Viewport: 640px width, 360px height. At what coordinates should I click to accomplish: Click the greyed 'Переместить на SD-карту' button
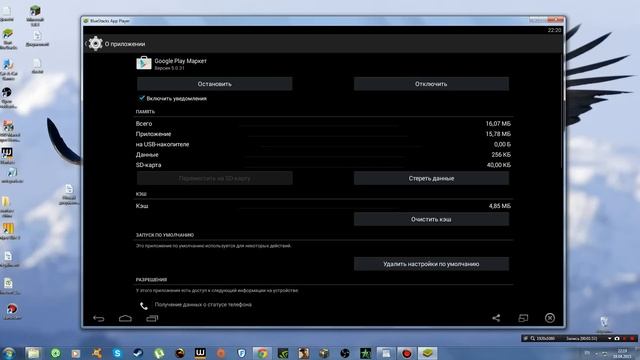pyautogui.click(x=215, y=178)
